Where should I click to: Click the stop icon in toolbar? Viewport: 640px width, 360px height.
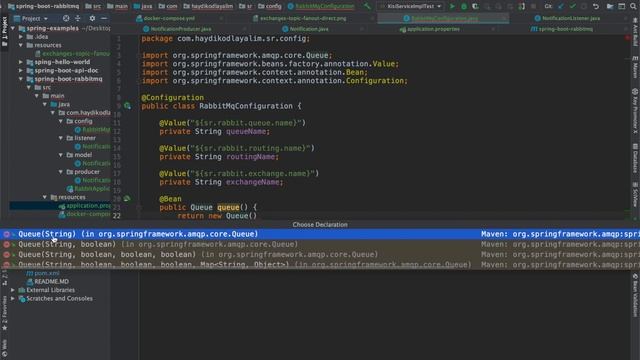[x=533, y=6]
